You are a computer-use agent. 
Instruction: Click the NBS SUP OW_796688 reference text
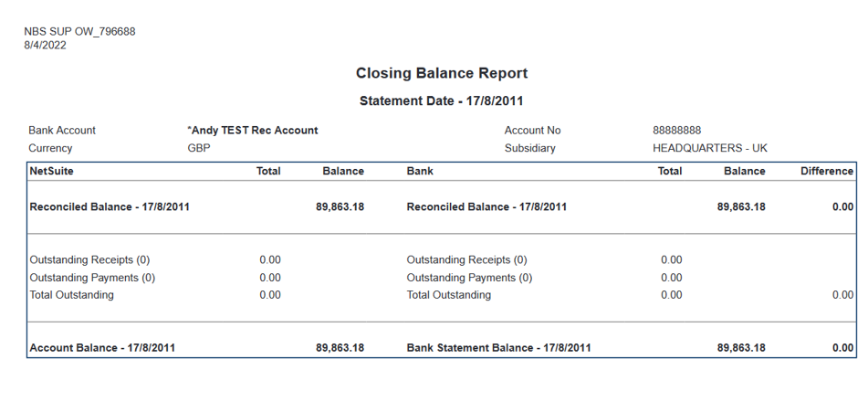[x=79, y=32]
